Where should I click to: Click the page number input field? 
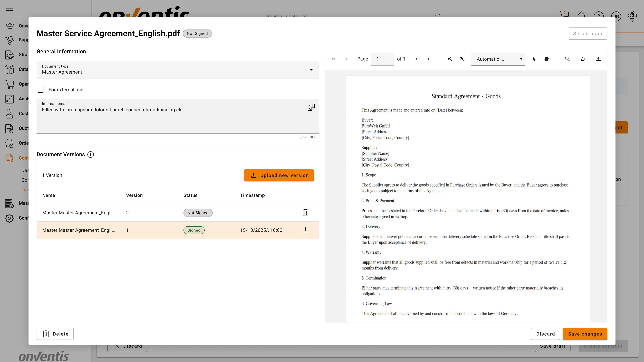382,59
